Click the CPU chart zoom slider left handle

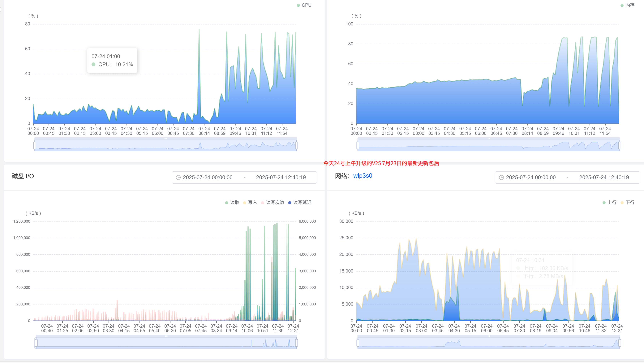(x=35, y=145)
